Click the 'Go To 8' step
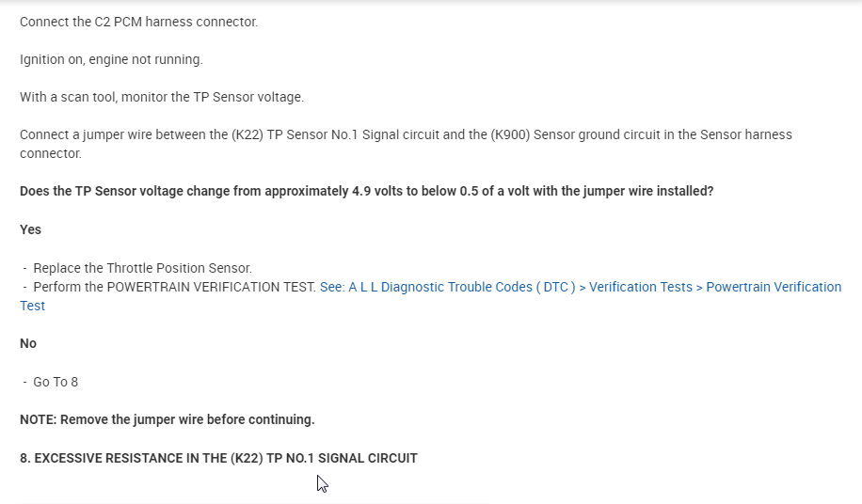This screenshot has height=504, width=862. [x=56, y=382]
